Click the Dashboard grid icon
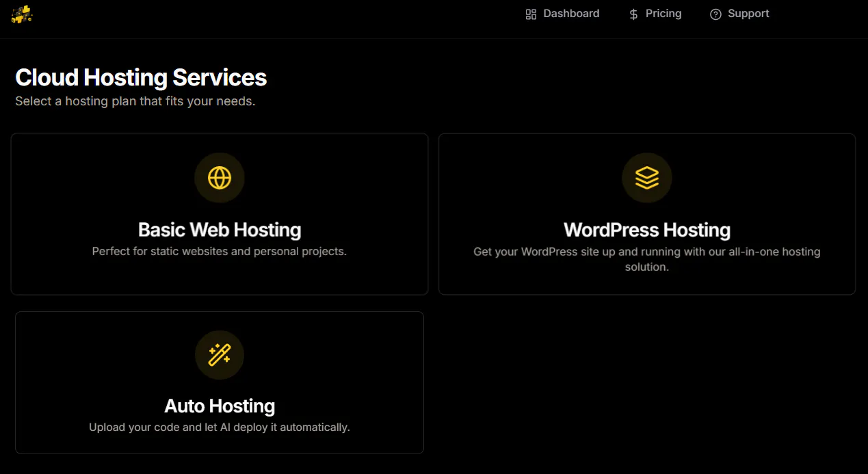The height and width of the screenshot is (474, 868). coord(531,14)
